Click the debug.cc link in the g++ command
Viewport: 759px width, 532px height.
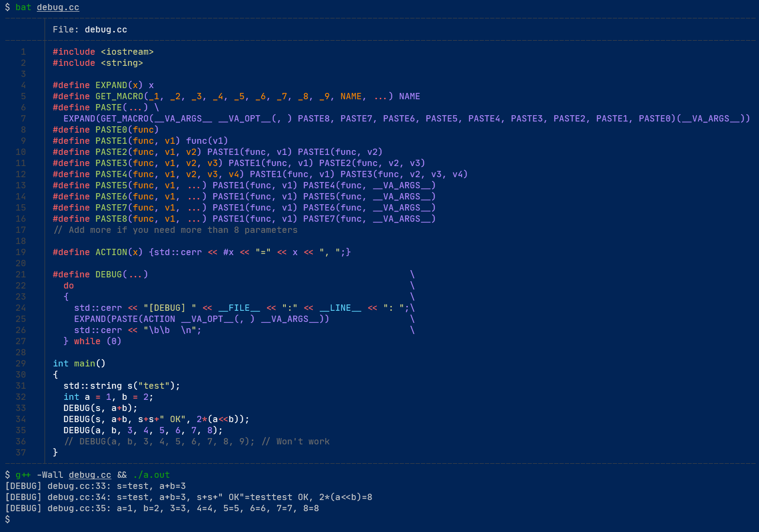click(90, 475)
